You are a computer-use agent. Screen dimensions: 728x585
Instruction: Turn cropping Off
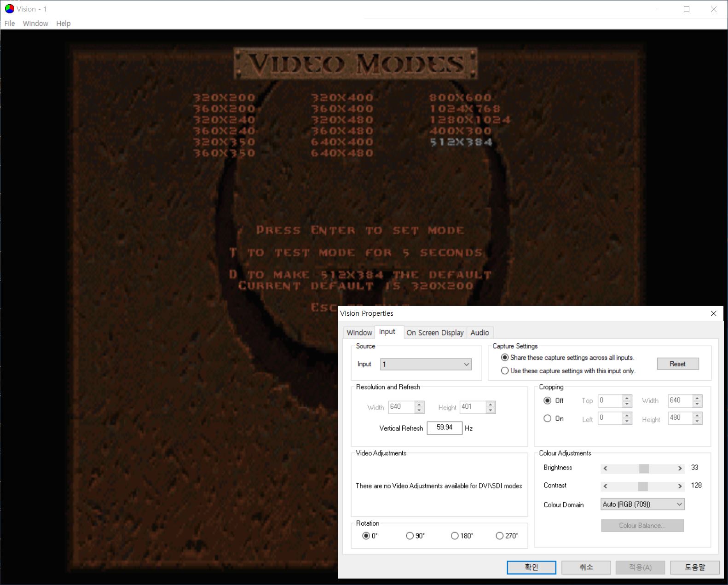(x=553, y=400)
